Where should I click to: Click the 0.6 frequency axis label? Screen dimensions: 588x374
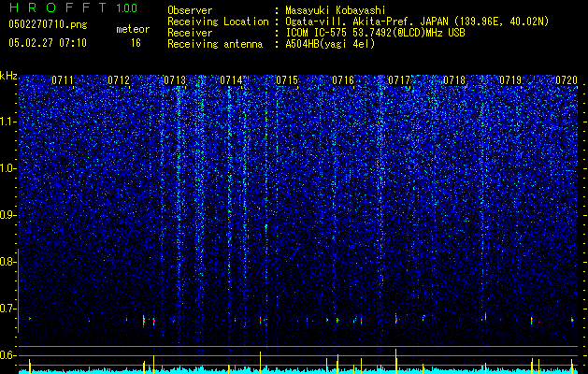point(8,355)
